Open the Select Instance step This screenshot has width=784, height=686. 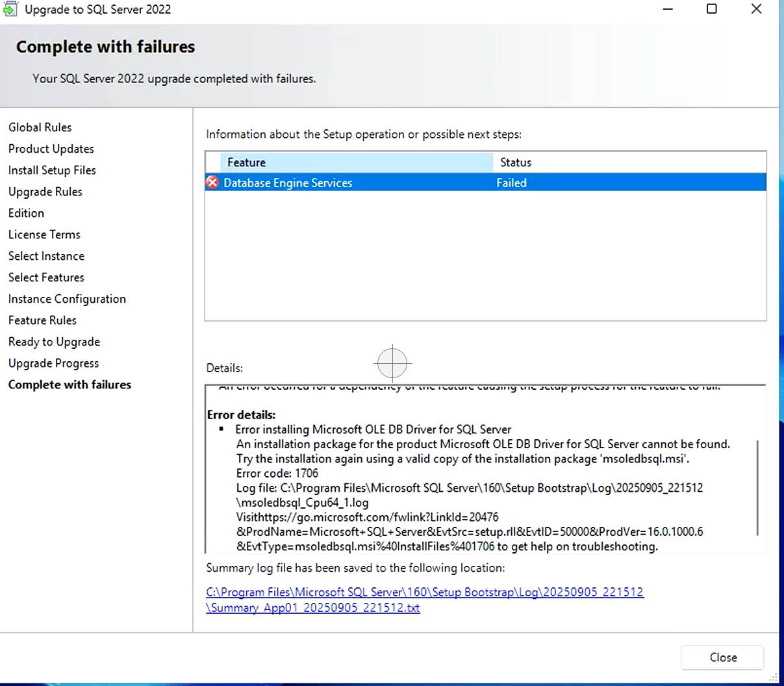tap(46, 256)
